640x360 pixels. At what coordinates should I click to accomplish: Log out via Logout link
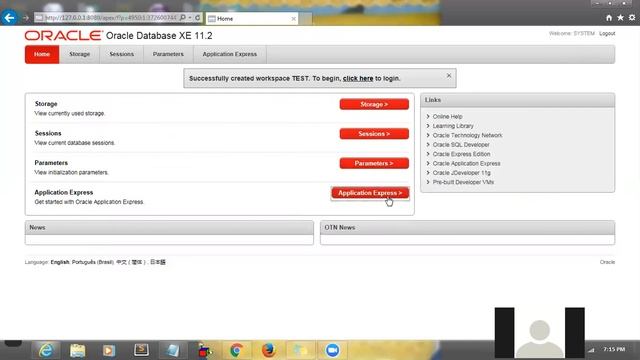pos(607,33)
